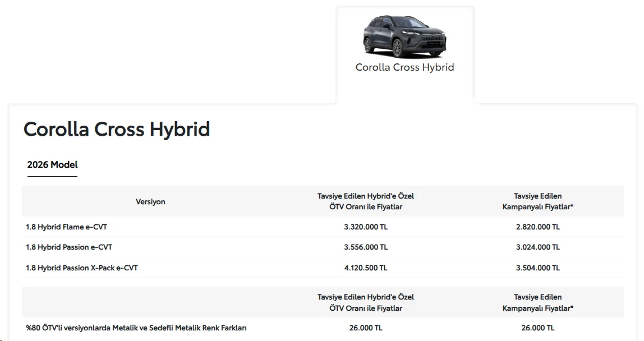
Task: Click the 3.504.000 TL campaign price
Action: [537, 268]
